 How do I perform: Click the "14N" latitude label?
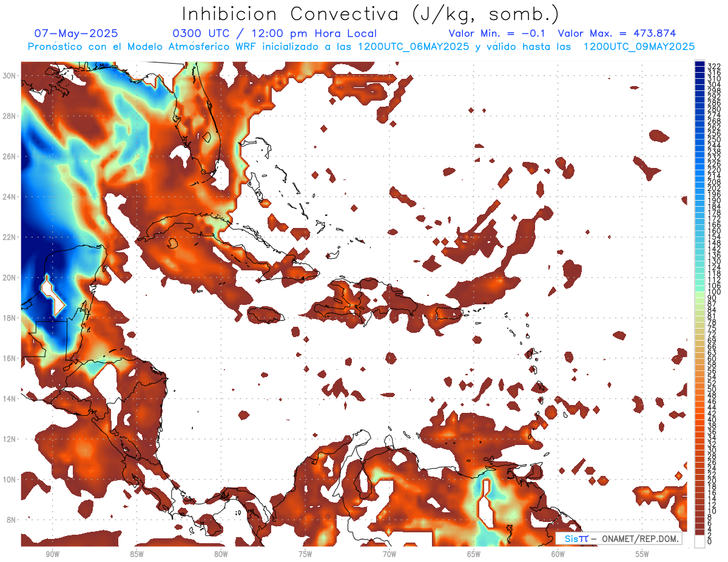click(10, 398)
